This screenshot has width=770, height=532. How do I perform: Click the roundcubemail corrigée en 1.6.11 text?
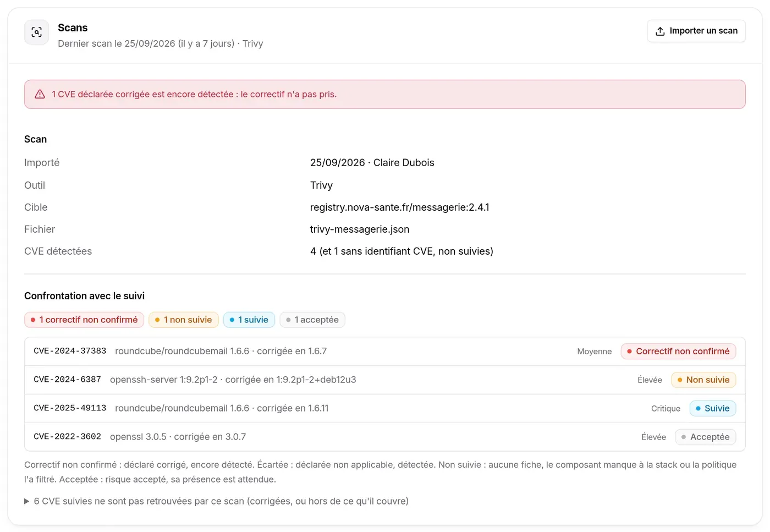point(222,409)
